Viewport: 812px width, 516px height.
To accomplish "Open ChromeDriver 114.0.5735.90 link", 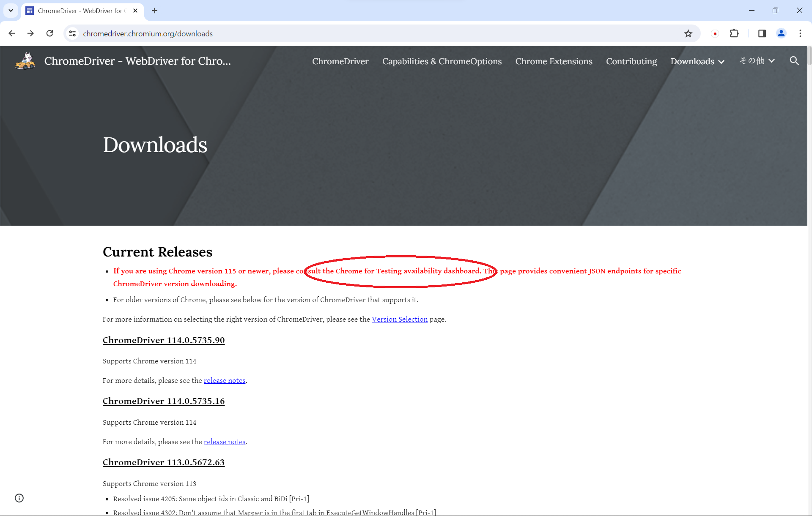I will tap(163, 340).
